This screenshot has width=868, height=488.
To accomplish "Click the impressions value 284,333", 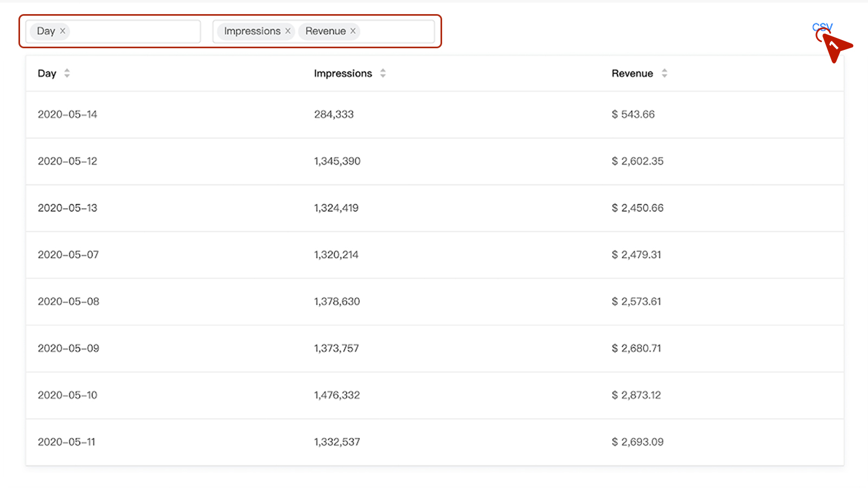I will [x=334, y=114].
